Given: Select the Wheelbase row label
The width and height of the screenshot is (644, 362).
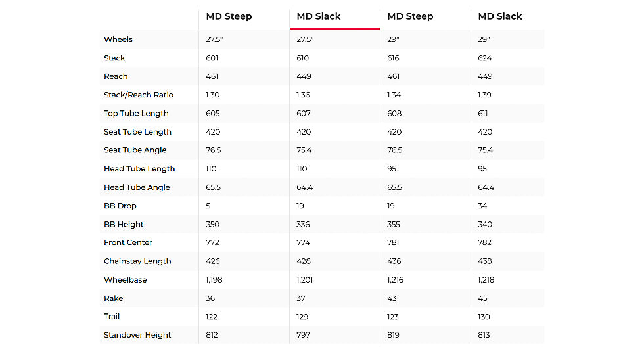Looking at the screenshot, I should tap(126, 279).
